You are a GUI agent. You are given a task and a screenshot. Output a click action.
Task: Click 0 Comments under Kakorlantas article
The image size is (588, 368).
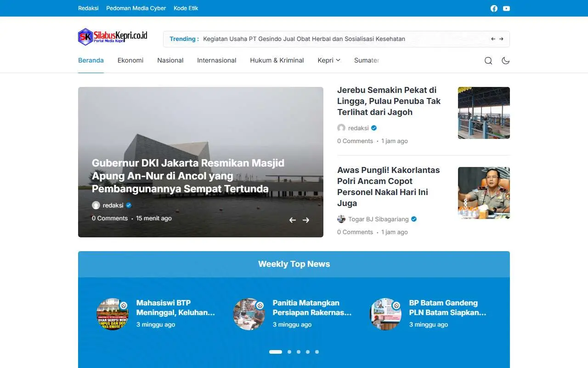point(355,232)
